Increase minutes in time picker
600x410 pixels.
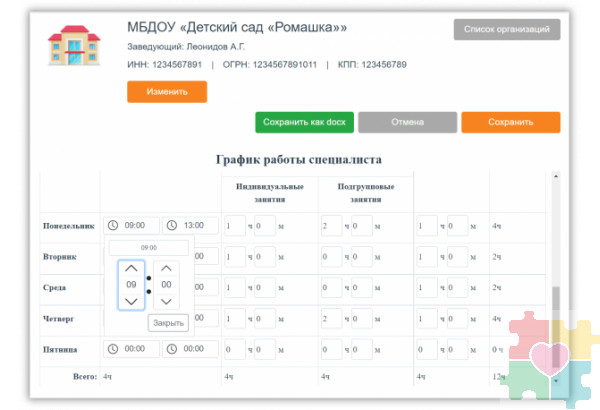point(166,268)
